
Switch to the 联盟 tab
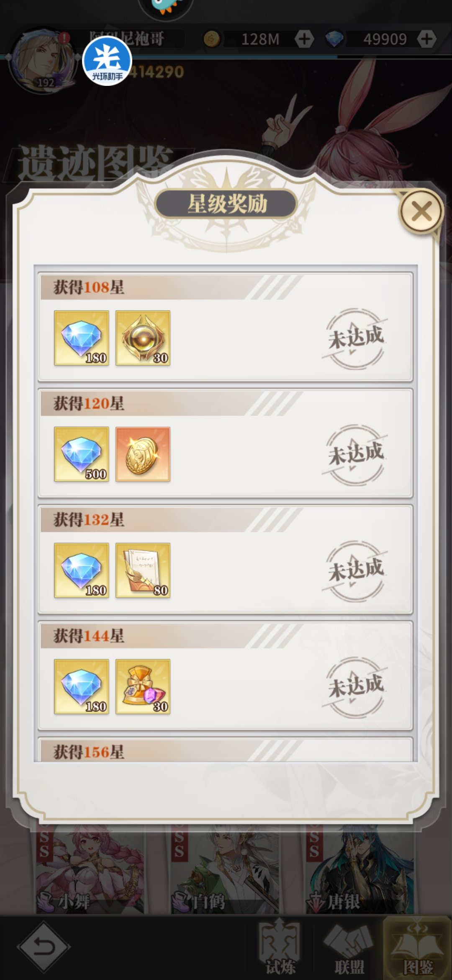349,948
